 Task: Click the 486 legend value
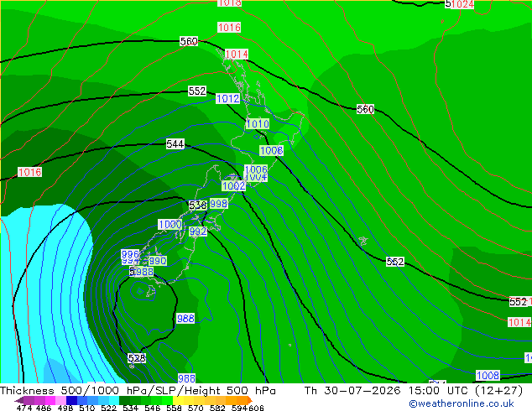[43, 408]
